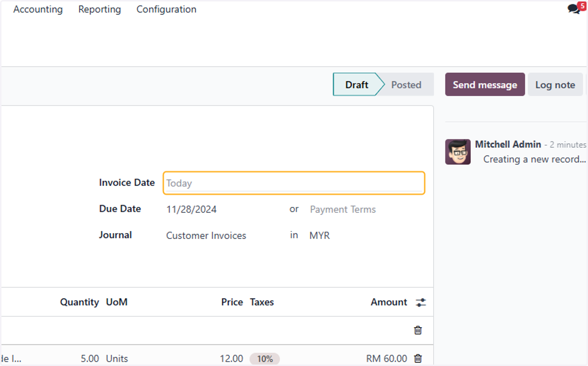Screen dimensions: 588x366
Task: Click the Price column header
Action: pos(232,302)
